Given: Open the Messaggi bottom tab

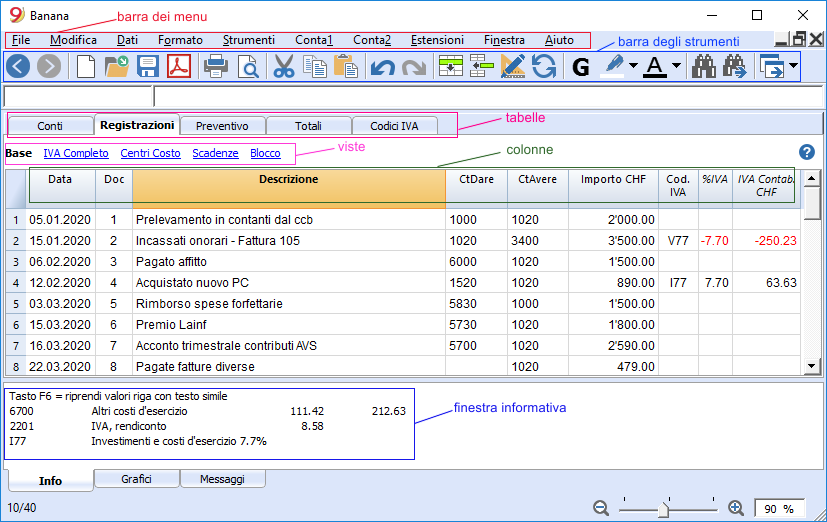Looking at the screenshot, I should [x=222, y=479].
